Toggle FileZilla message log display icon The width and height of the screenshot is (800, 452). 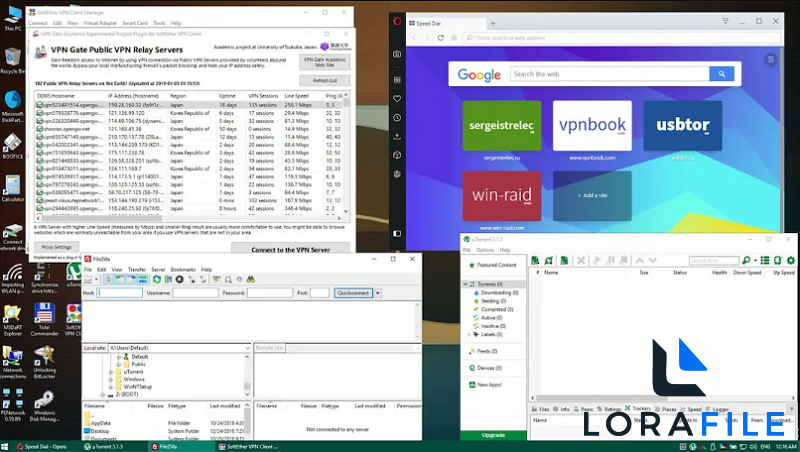pyautogui.click(x=108, y=280)
